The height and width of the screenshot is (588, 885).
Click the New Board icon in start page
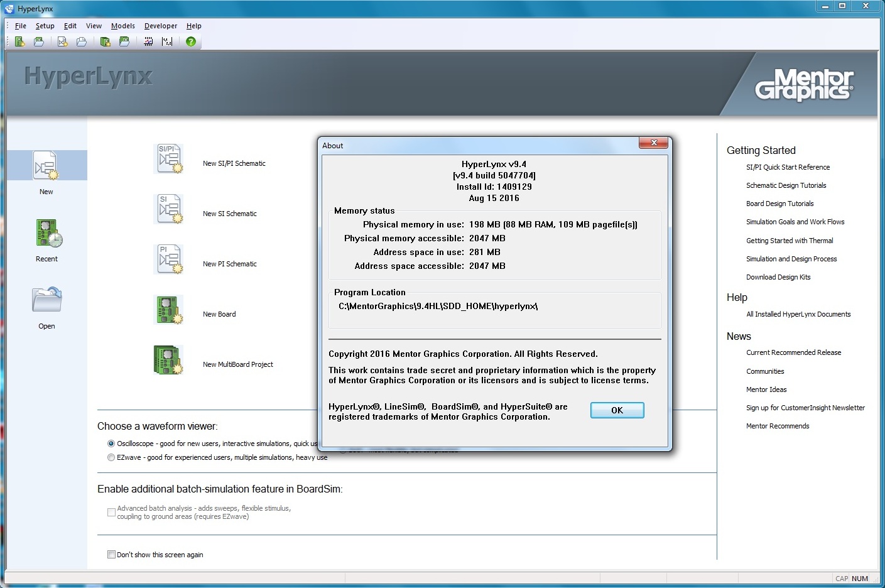(168, 310)
